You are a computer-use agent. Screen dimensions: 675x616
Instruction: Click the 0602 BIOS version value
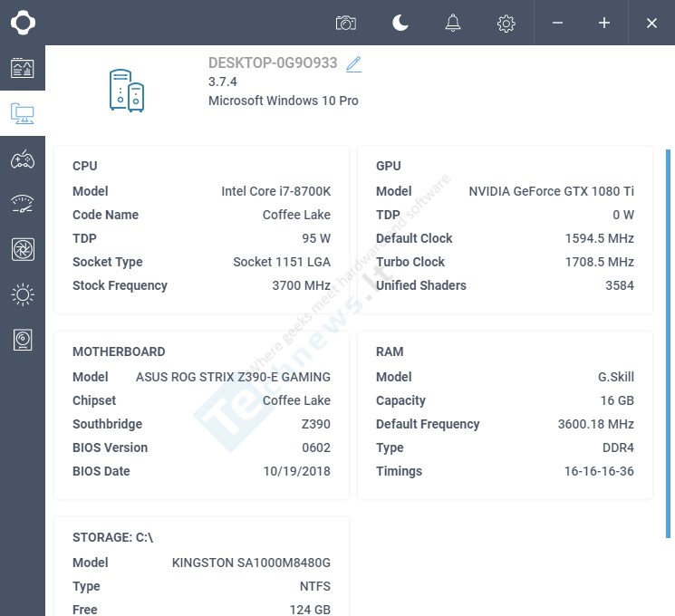click(316, 448)
